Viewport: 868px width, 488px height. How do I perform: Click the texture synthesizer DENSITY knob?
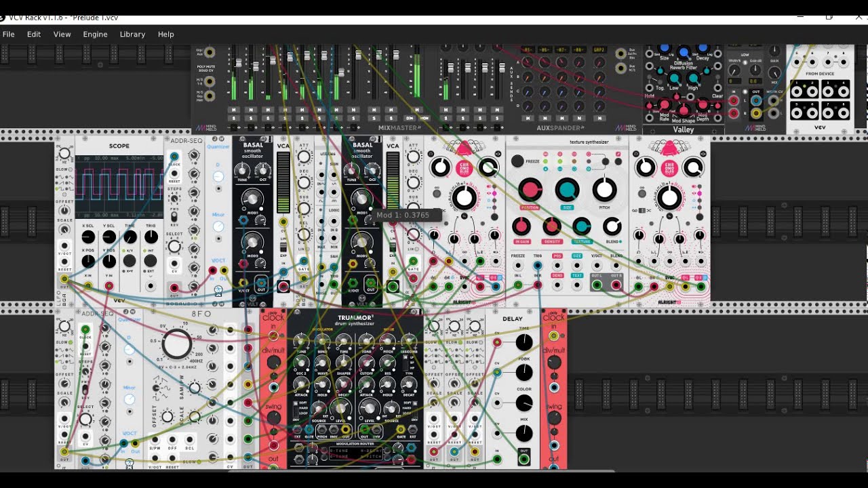(551, 226)
